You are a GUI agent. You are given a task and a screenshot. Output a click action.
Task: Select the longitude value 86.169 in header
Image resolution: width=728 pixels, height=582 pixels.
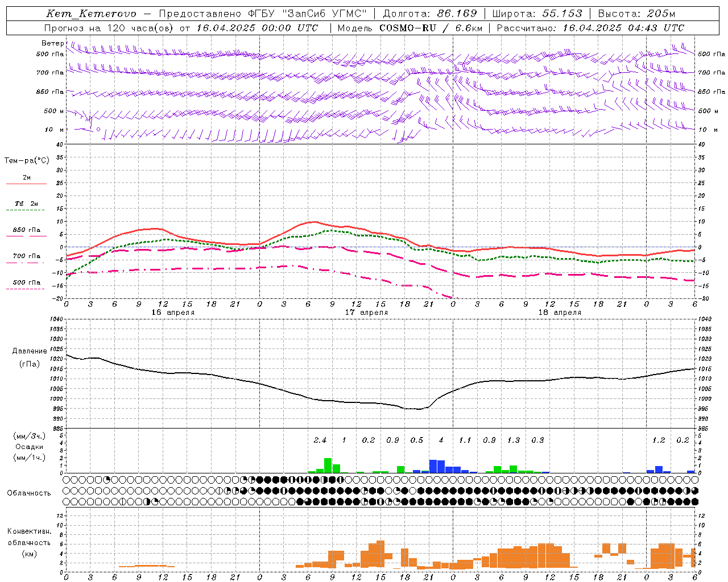coord(457,14)
